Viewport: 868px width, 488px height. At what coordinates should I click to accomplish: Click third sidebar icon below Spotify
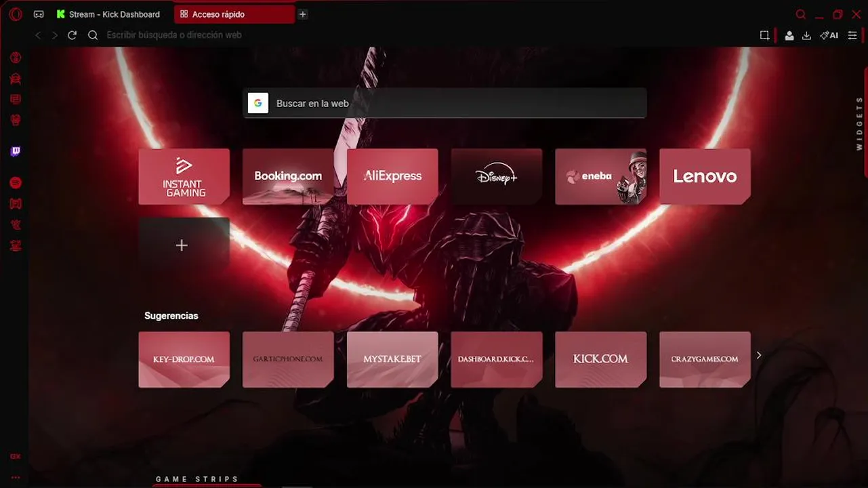tap(16, 246)
